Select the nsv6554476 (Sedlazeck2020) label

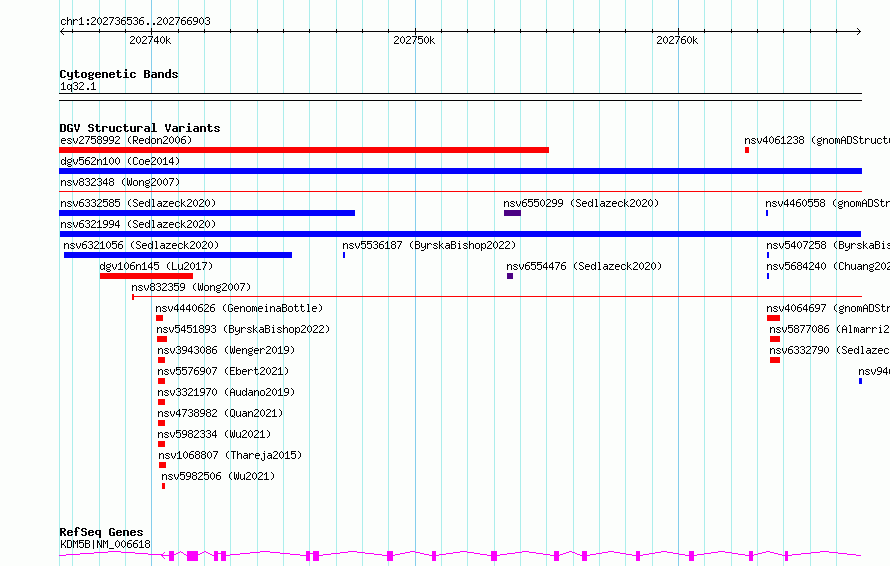click(584, 266)
